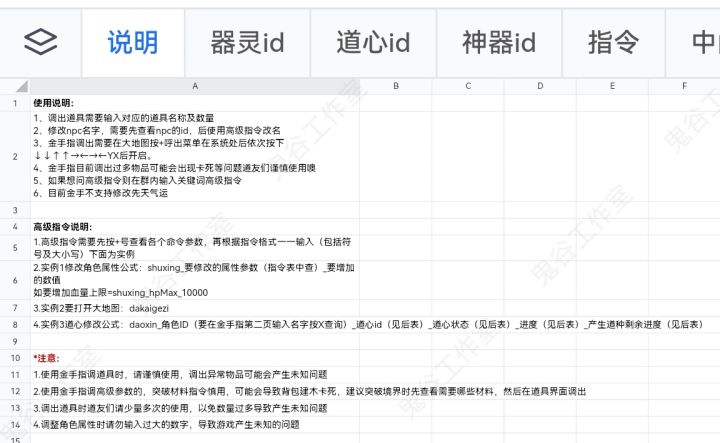
Task: Click the select-all corner triangle
Action: coord(22,86)
